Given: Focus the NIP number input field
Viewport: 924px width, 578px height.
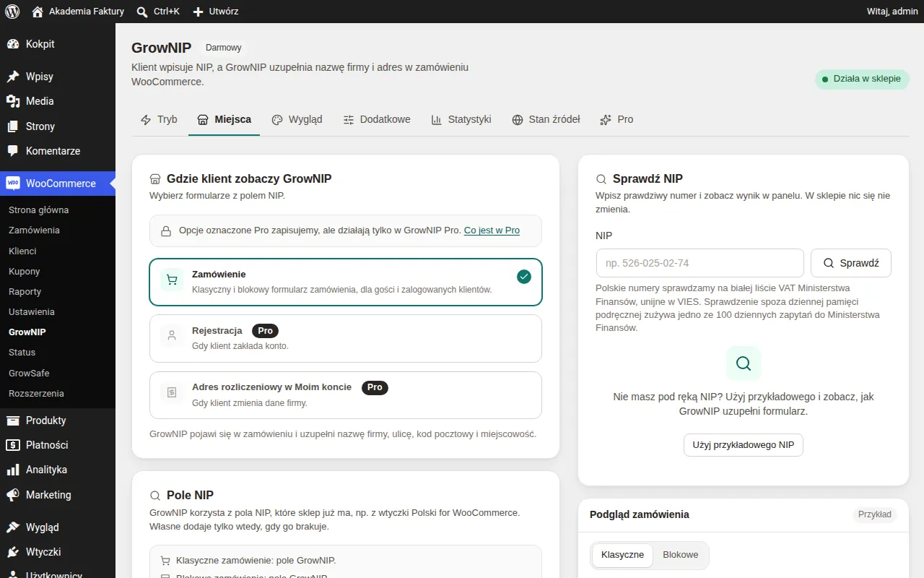Looking at the screenshot, I should [x=700, y=263].
